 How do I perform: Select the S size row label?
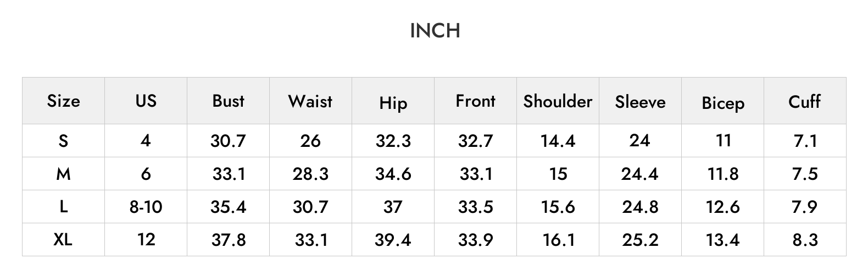(x=63, y=141)
